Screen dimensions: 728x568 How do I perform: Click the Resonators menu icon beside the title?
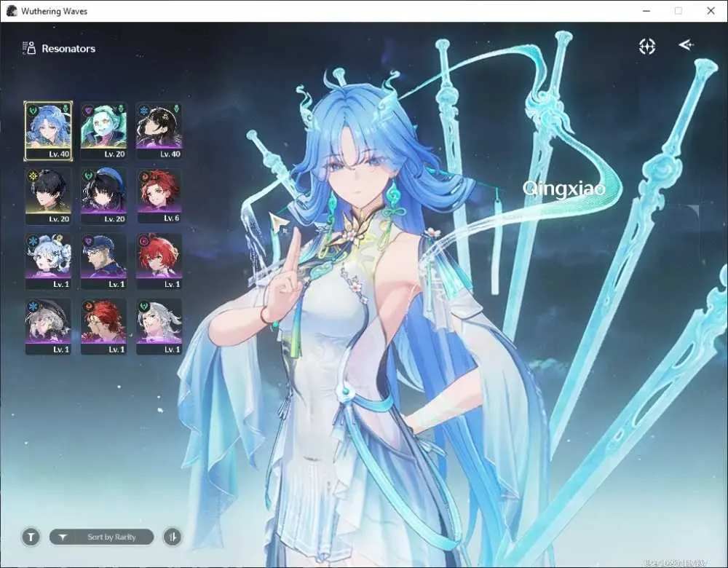tap(29, 48)
